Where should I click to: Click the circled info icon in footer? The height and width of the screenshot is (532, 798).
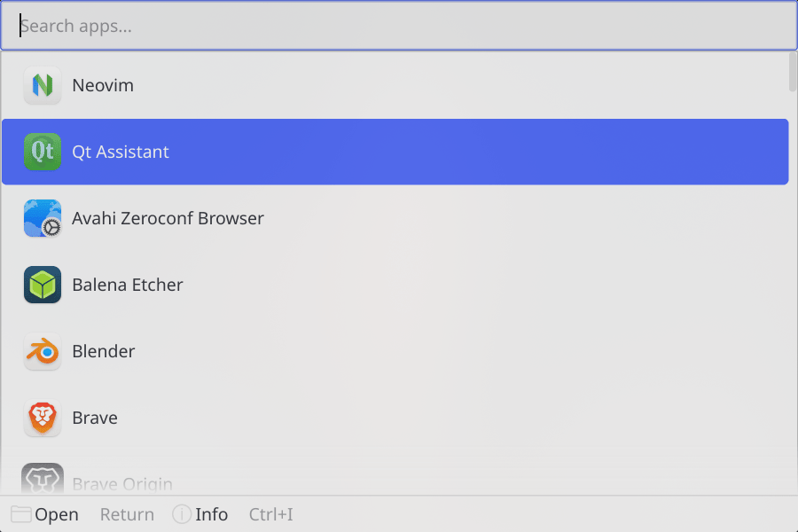pyautogui.click(x=182, y=514)
